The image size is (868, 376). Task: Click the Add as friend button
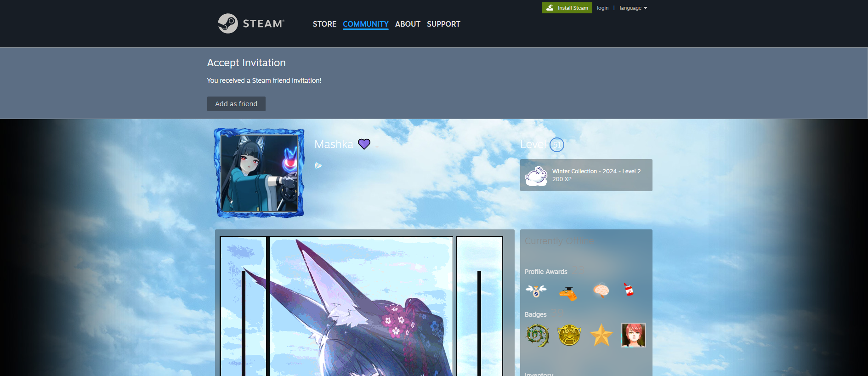click(x=236, y=104)
